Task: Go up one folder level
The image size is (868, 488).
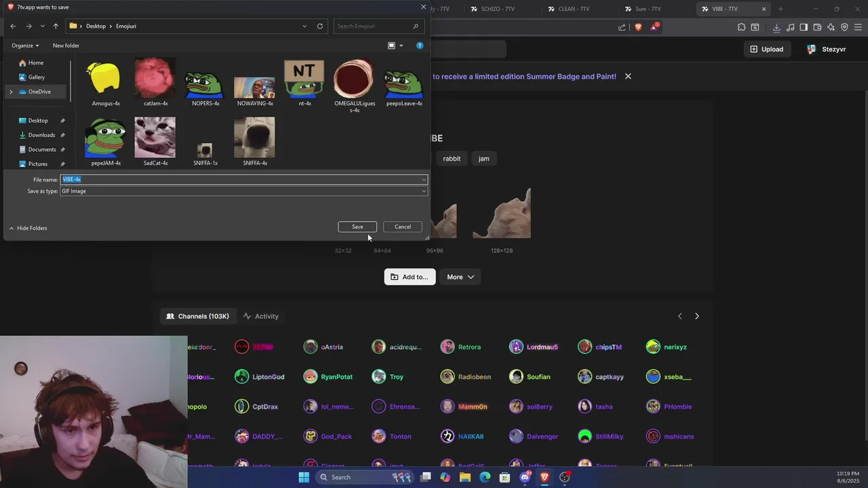Action: click(56, 26)
